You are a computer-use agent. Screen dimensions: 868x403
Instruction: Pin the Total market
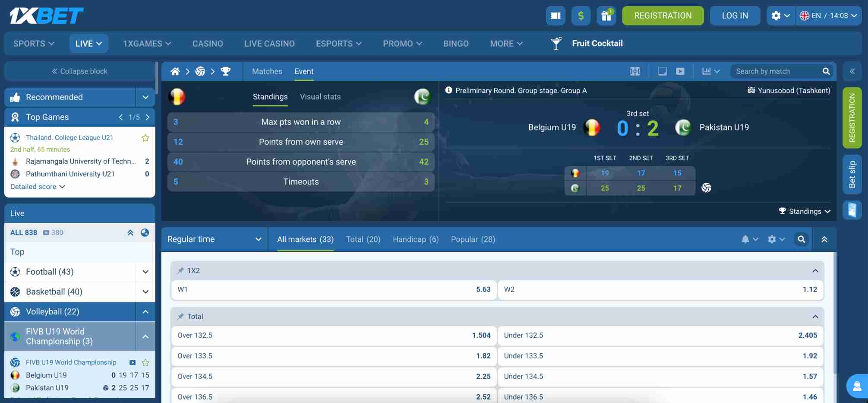[180, 317]
